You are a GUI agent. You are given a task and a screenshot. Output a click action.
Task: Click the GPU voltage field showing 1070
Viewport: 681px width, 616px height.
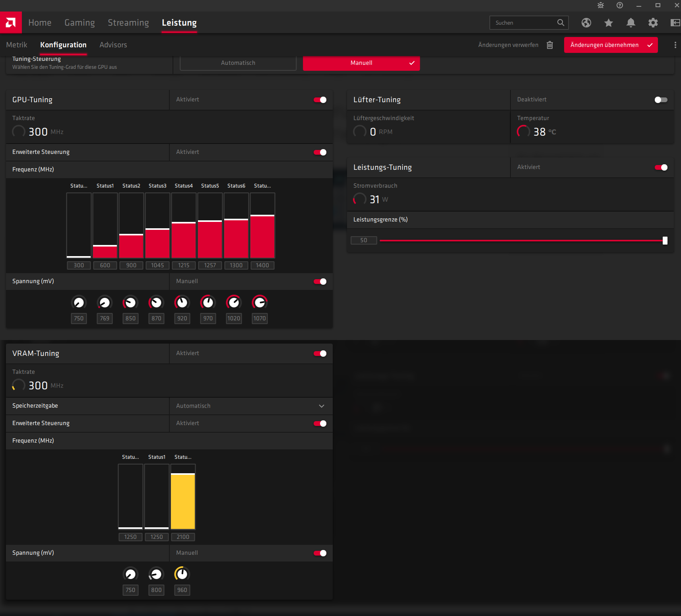pyautogui.click(x=260, y=319)
